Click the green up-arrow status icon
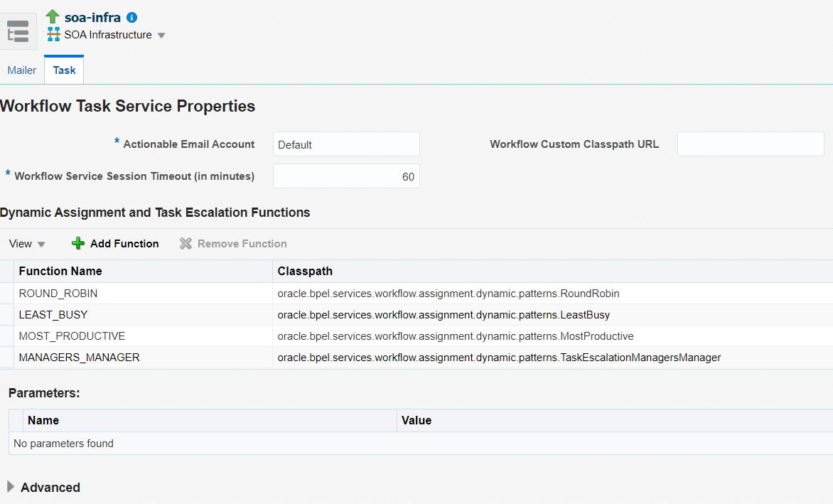Image resolution: width=833 pixels, height=504 pixels. 52,16
